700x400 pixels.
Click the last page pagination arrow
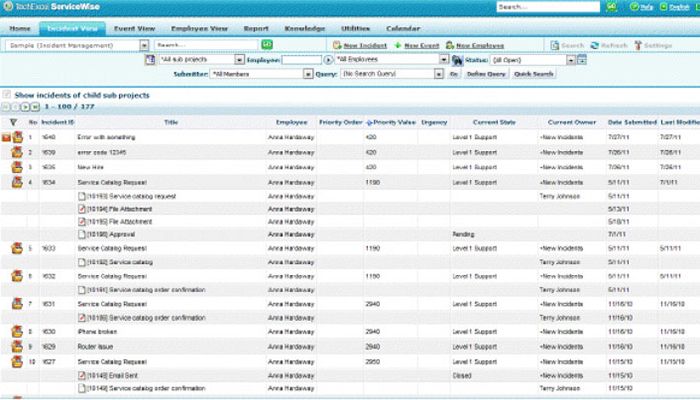click(x=35, y=107)
